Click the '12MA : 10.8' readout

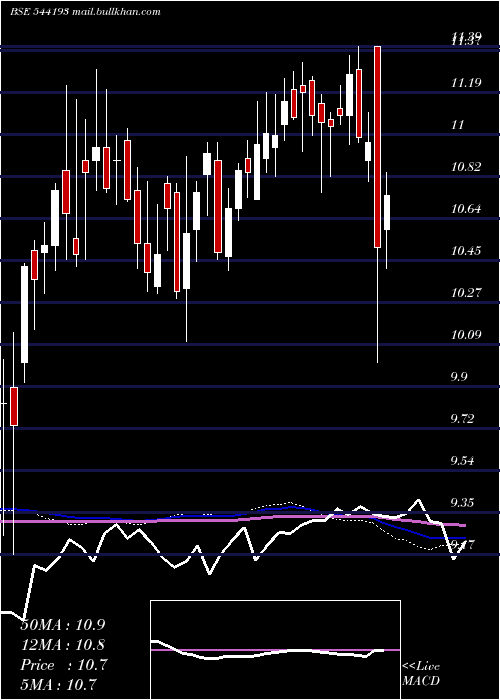click(x=62, y=645)
